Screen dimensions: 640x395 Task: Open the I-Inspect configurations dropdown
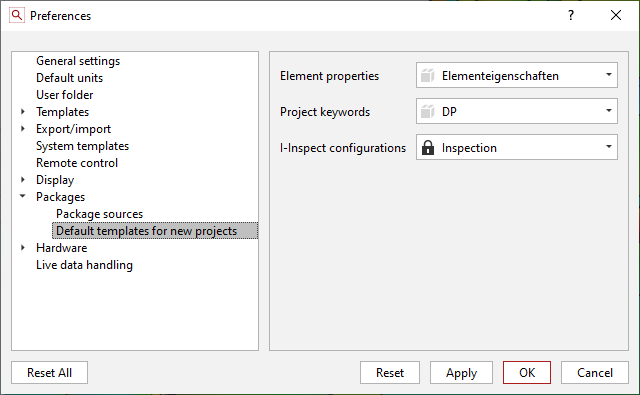[517, 147]
